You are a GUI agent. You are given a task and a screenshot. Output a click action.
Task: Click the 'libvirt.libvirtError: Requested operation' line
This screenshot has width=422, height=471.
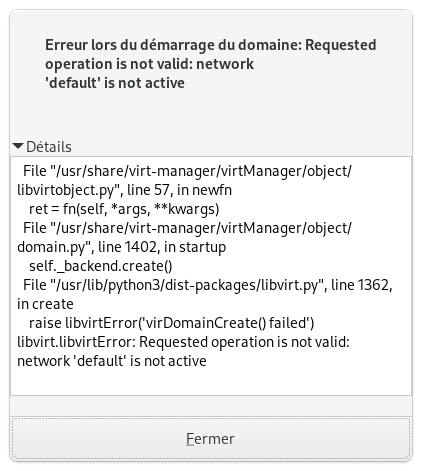click(183, 342)
